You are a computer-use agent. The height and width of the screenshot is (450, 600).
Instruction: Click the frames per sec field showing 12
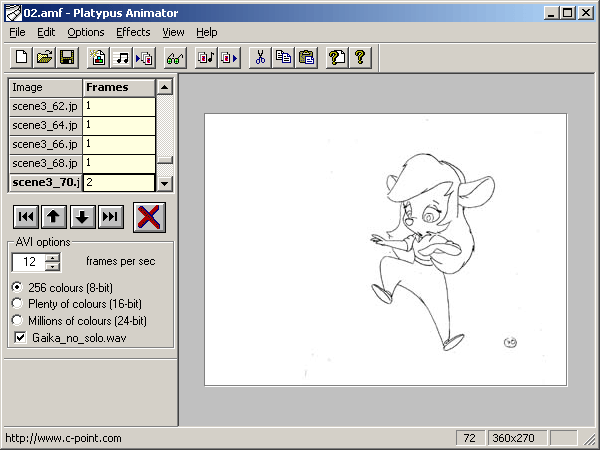29,262
